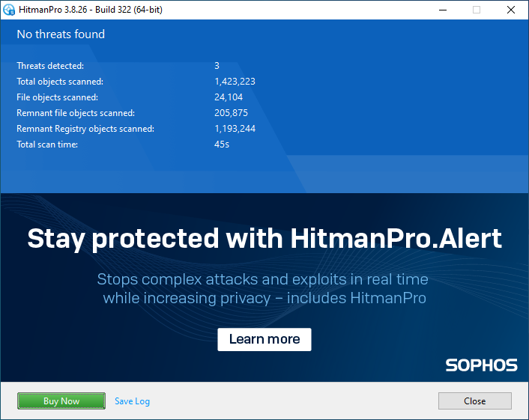Image resolution: width=529 pixels, height=420 pixels.
Task: Click the remnant file objects value 205,875
Action: pyautogui.click(x=231, y=113)
